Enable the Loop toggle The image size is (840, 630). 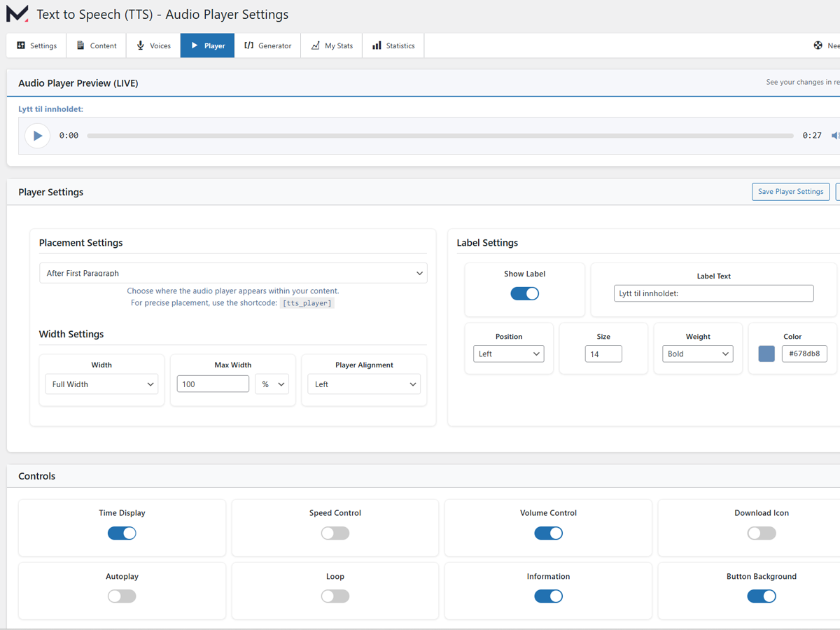(x=335, y=596)
